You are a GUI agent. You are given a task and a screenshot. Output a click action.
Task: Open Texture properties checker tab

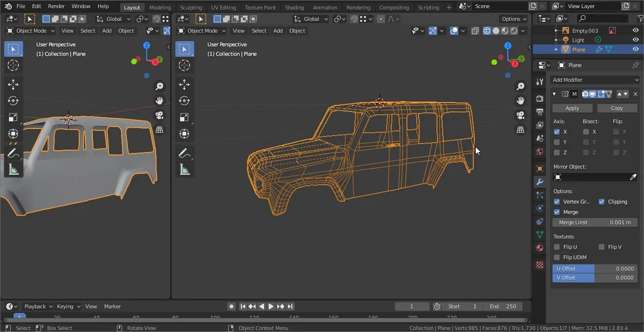[539, 265]
